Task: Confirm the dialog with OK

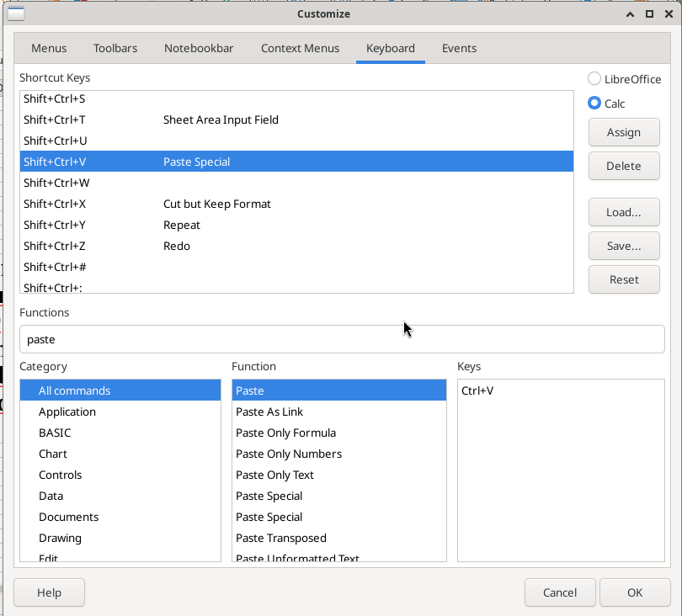Action: pyautogui.click(x=634, y=592)
